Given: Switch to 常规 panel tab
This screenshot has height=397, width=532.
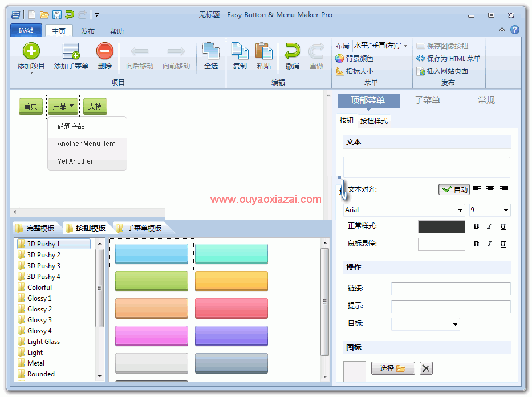Looking at the screenshot, I should (486, 100).
